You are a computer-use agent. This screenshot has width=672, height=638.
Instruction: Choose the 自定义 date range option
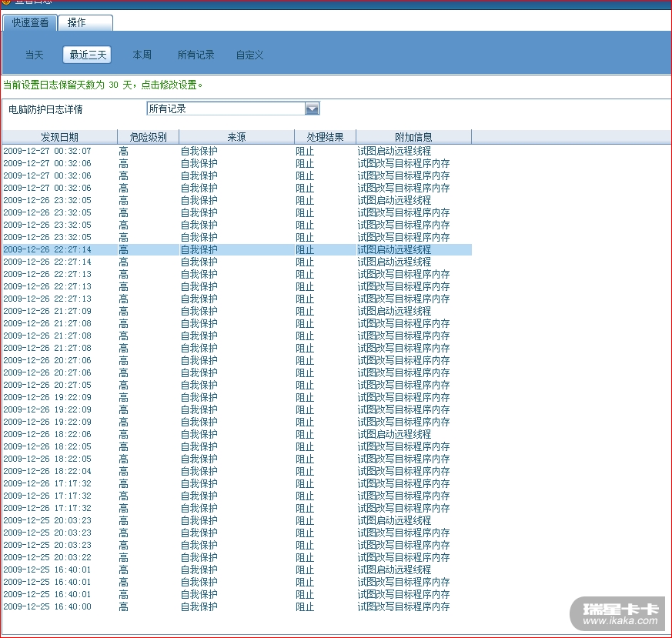click(x=249, y=55)
